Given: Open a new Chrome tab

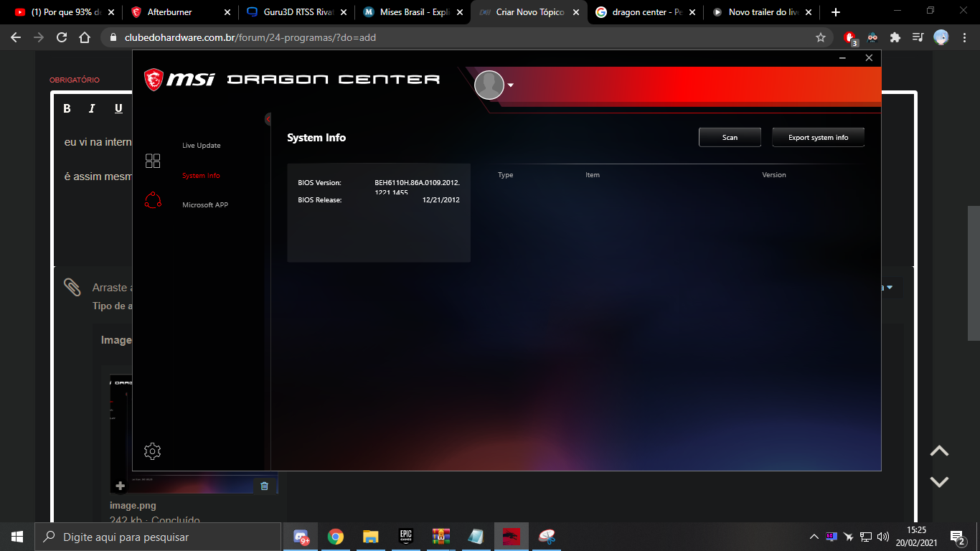Looking at the screenshot, I should click(835, 12).
